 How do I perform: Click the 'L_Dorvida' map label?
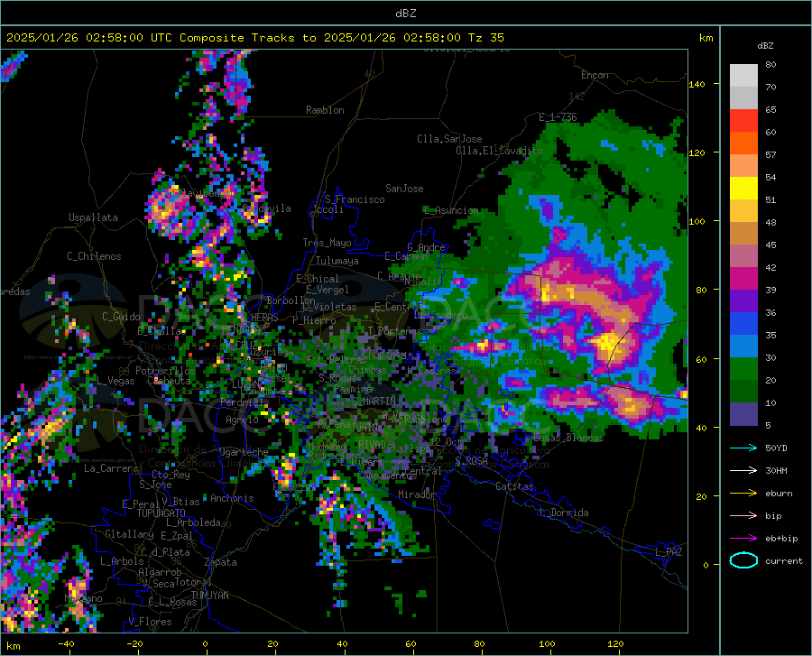(x=564, y=513)
